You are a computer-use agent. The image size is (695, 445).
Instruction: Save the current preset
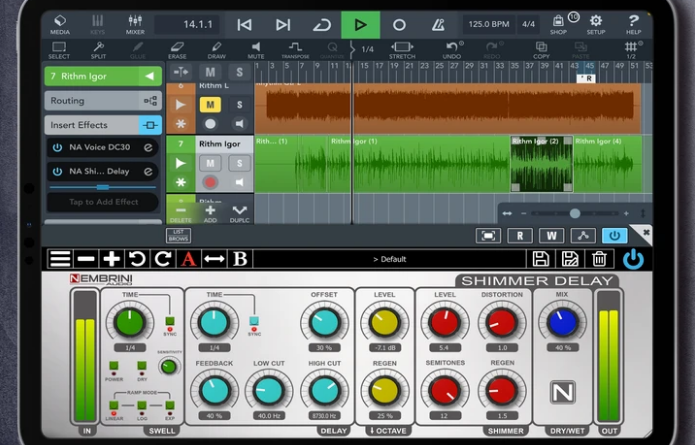540,259
